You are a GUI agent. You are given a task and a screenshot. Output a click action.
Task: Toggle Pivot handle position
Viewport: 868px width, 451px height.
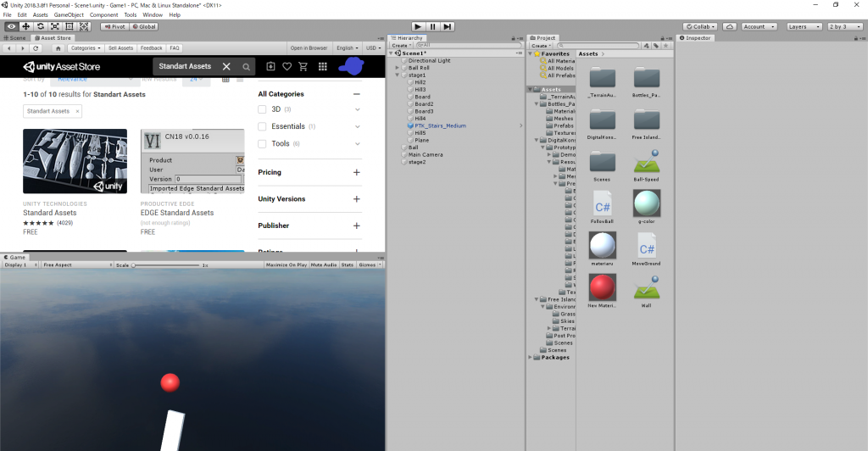(115, 26)
